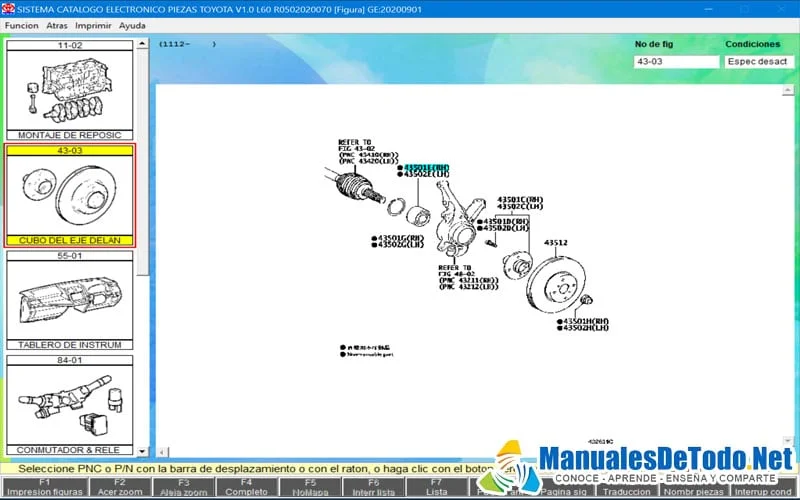Click the hub nut drawing near 43501H
This screenshot has width=800, height=500.
point(586,299)
